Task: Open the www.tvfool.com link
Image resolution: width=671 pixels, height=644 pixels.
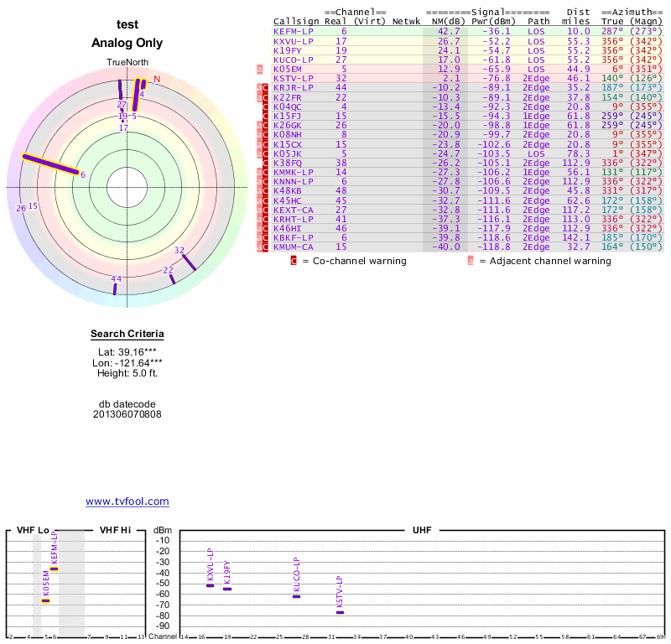Action: pos(127,501)
